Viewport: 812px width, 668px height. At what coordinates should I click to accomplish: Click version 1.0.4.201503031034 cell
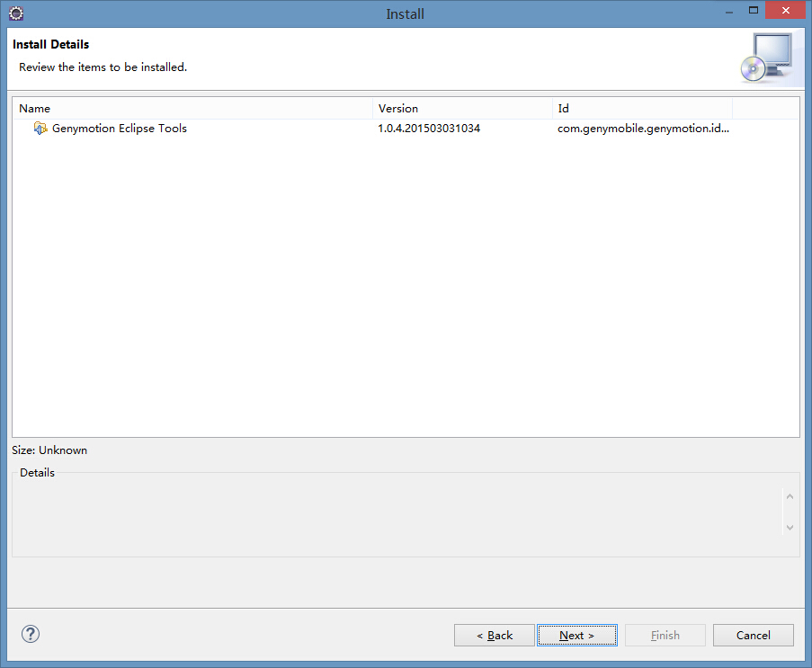point(429,129)
